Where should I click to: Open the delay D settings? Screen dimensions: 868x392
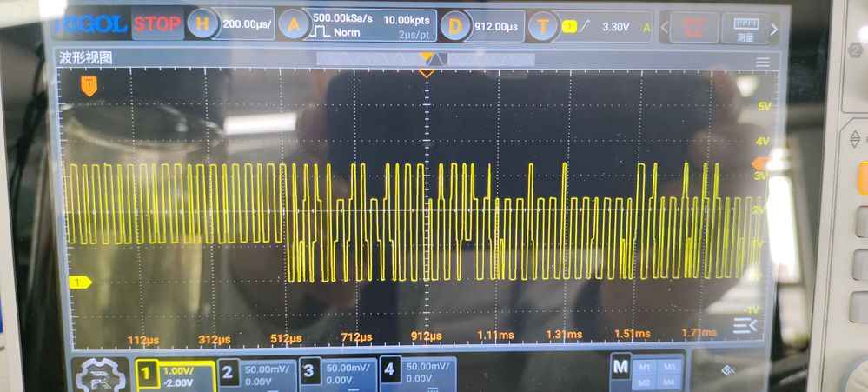click(454, 26)
